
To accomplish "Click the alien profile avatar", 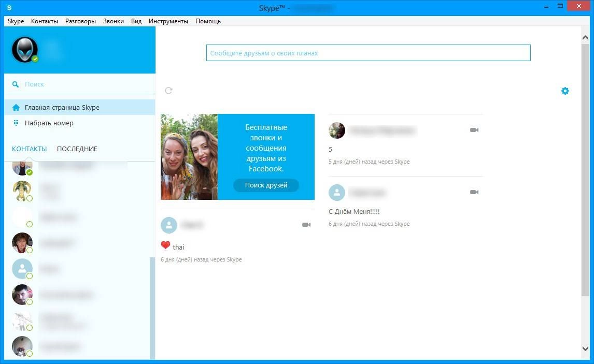I will 25,50.
